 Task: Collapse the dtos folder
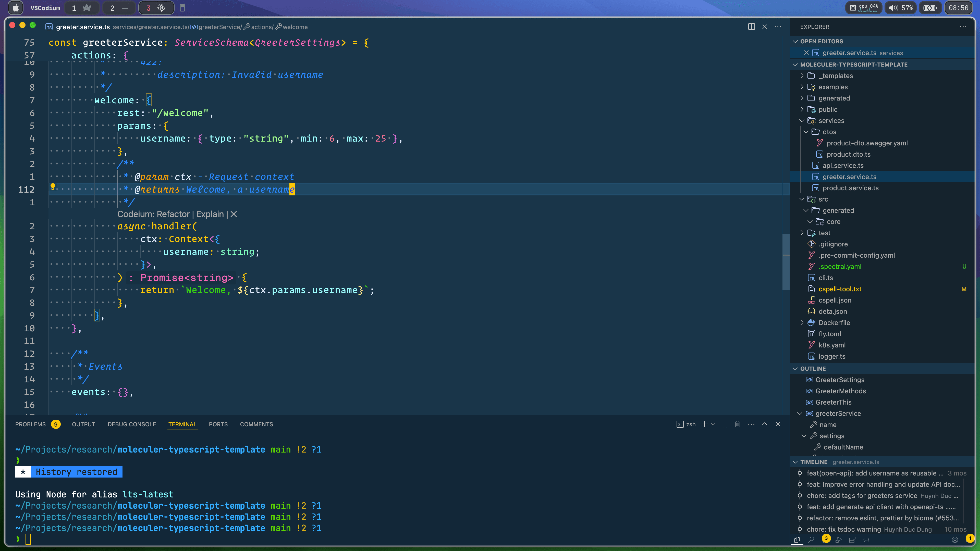[x=806, y=132]
